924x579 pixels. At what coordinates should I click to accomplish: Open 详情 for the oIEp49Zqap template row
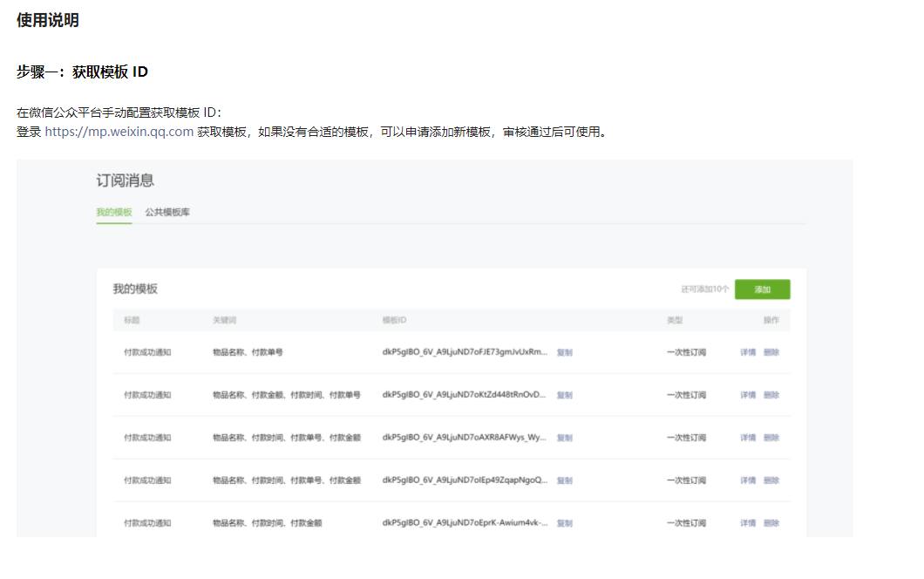click(748, 480)
